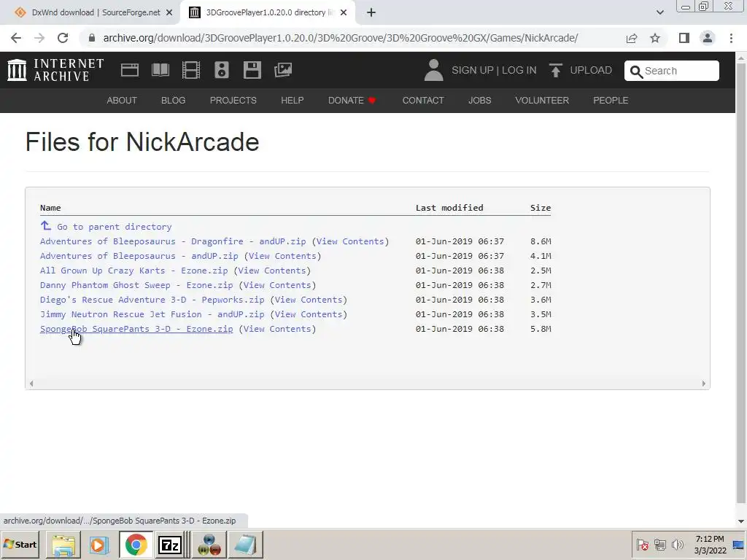
Task: View Contents of All Grown Up Crazy Karts
Action: pos(272,271)
